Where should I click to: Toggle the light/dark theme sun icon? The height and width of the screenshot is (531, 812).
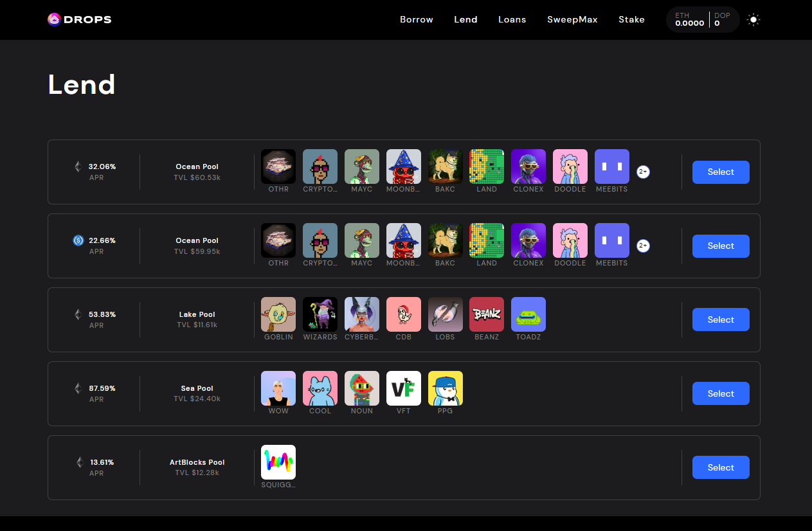753,20
